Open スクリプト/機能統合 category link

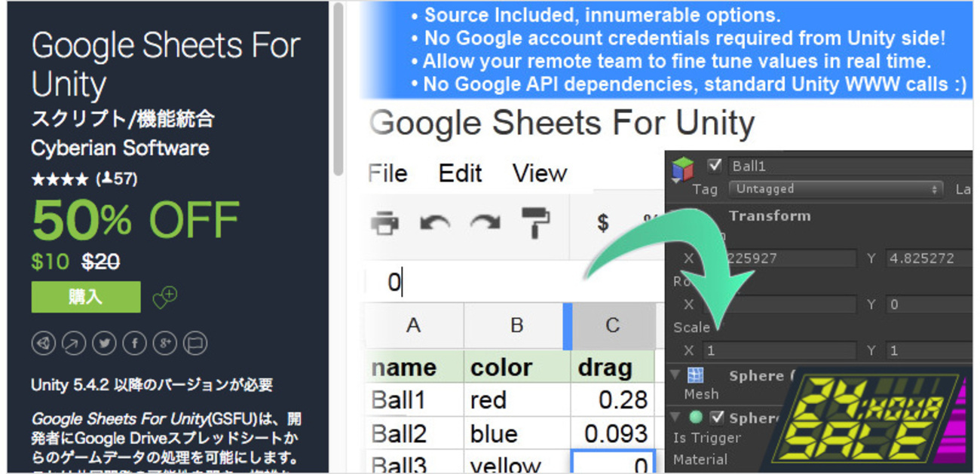[x=123, y=119]
